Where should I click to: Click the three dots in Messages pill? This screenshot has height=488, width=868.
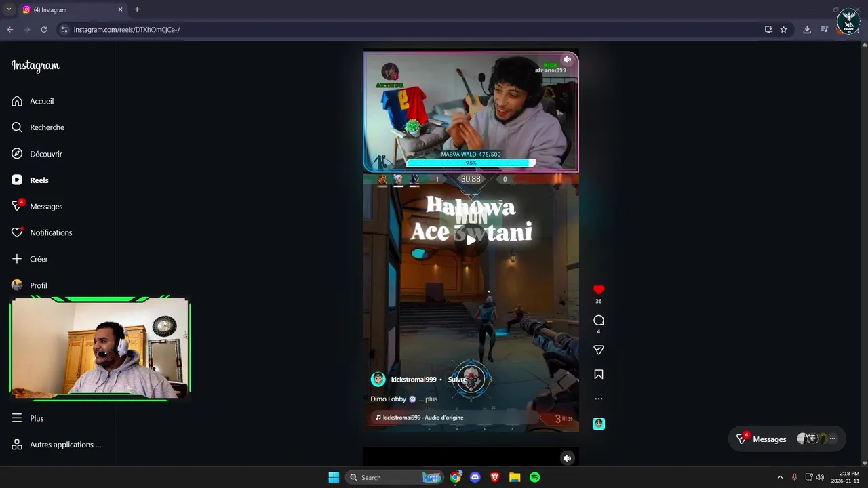[833, 439]
